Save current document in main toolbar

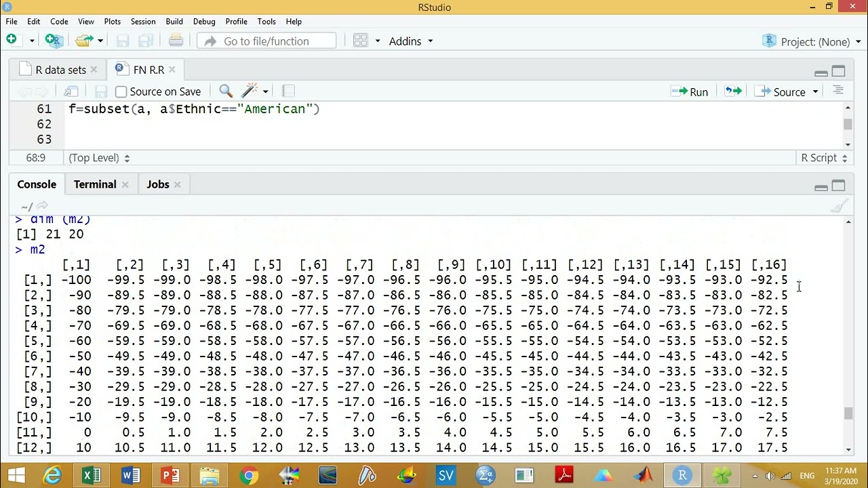123,41
